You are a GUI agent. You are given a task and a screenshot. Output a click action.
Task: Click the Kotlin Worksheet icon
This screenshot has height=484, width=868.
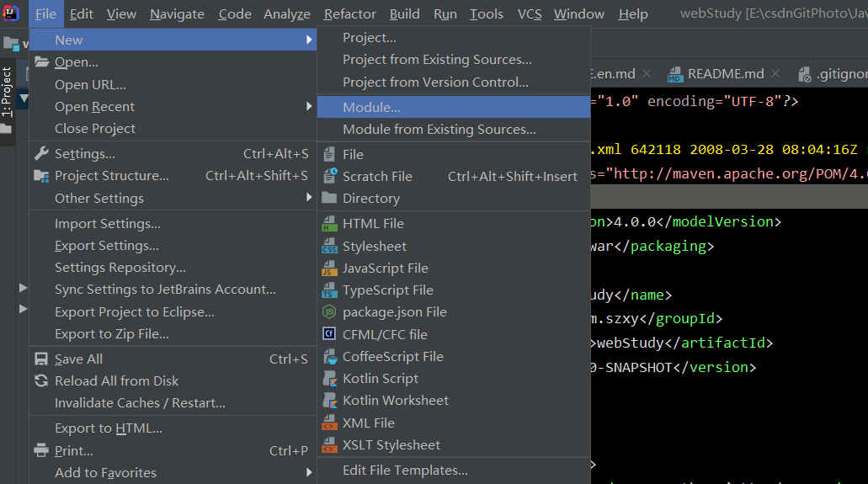coord(330,400)
